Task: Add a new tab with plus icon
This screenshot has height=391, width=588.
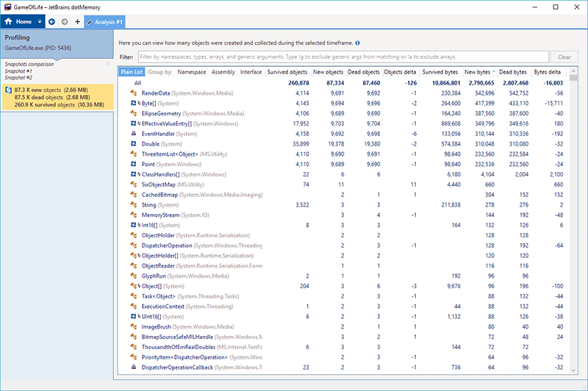Action: point(78,22)
